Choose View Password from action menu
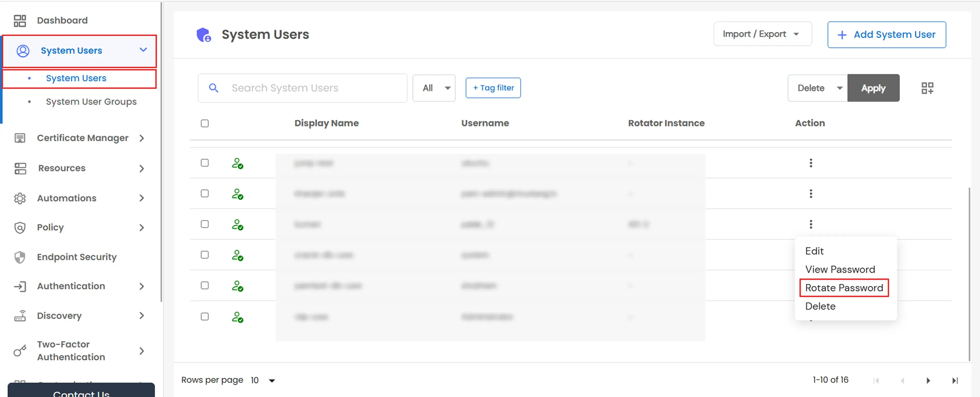Image resolution: width=980 pixels, height=397 pixels. pyautogui.click(x=840, y=269)
